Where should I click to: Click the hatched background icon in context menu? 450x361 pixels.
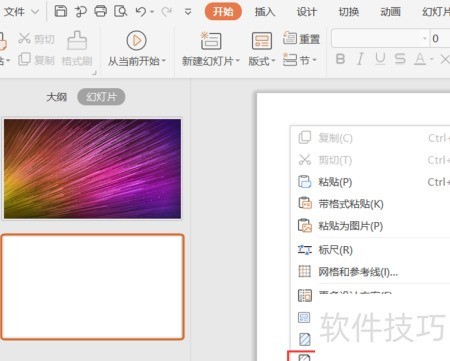click(x=305, y=339)
